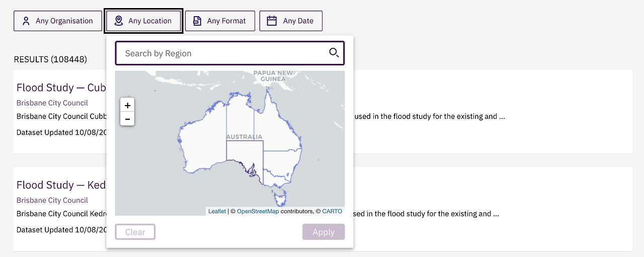Click the location pin icon
The width and height of the screenshot is (644, 257).
119,21
